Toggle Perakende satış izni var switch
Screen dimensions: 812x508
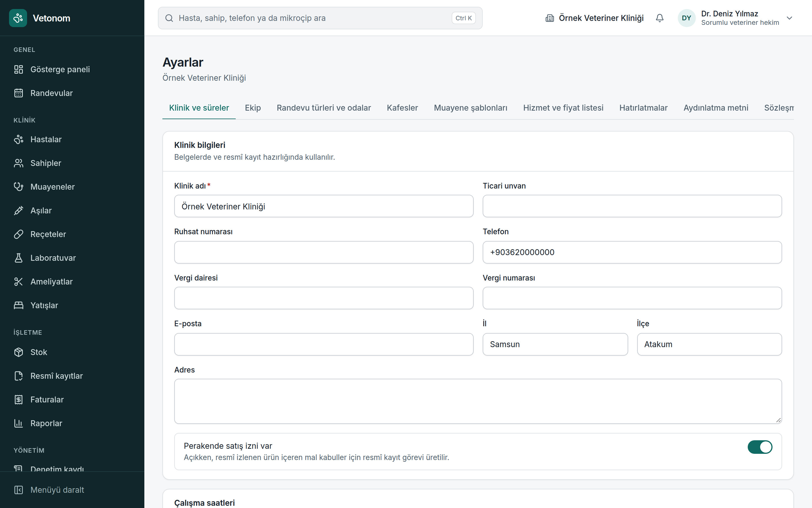pos(760,447)
